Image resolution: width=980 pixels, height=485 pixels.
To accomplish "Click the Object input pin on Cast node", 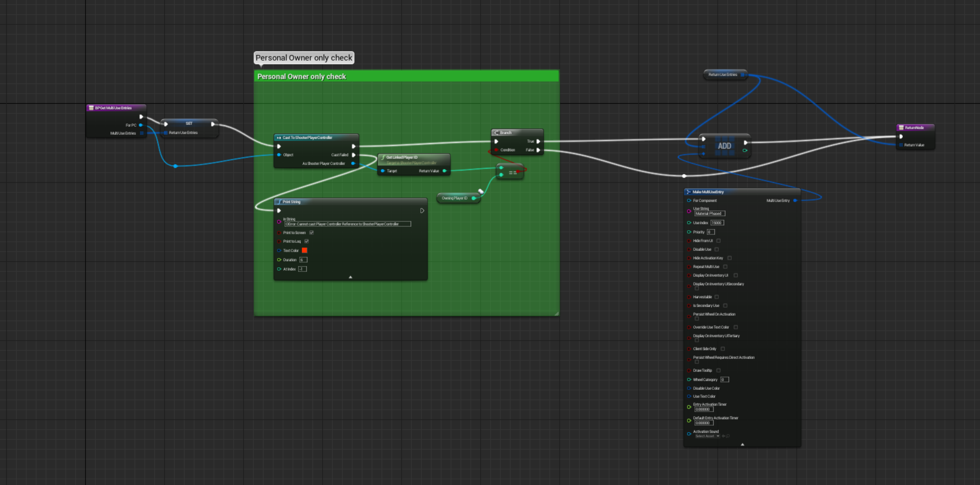I will [x=279, y=155].
